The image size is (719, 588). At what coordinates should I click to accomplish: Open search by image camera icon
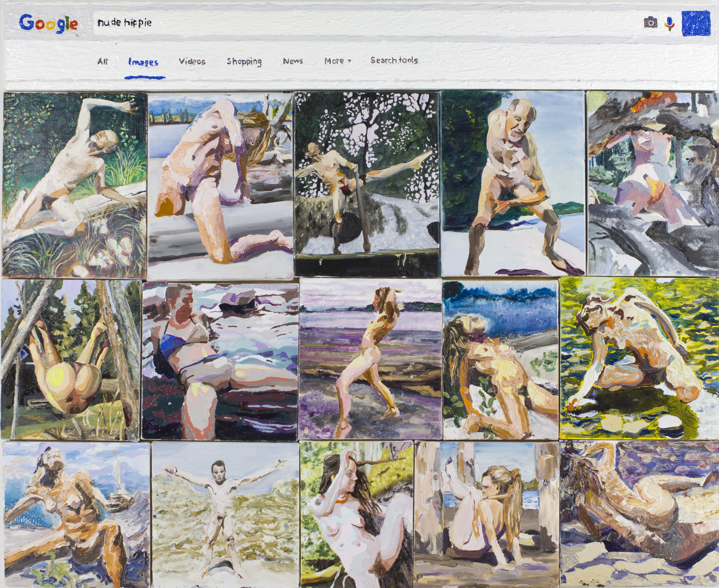click(x=650, y=23)
